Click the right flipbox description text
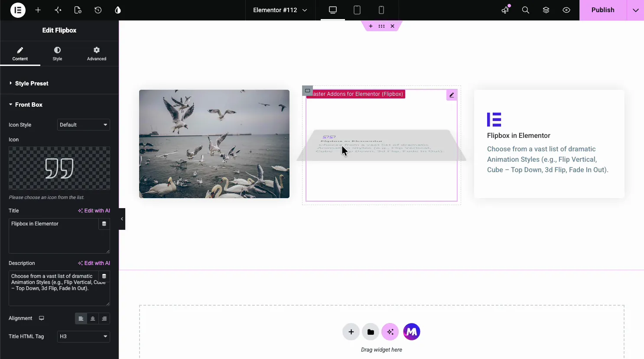Viewport: 644px width, 359px height. pos(548,160)
